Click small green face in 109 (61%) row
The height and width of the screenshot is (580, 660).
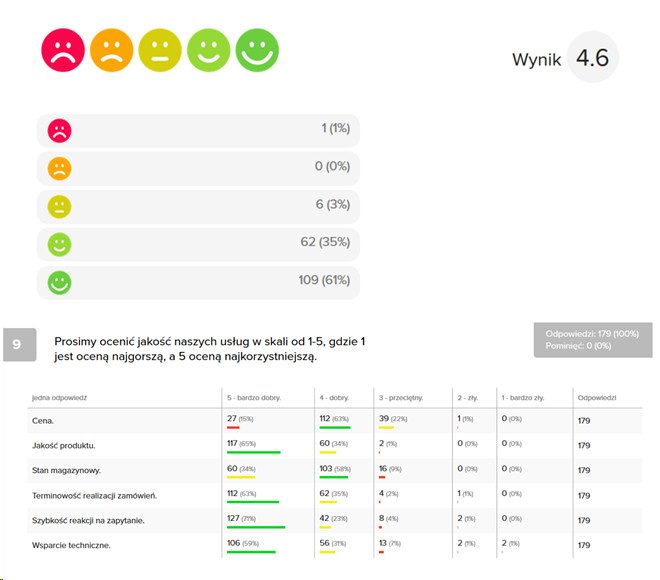click(x=60, y=281)
